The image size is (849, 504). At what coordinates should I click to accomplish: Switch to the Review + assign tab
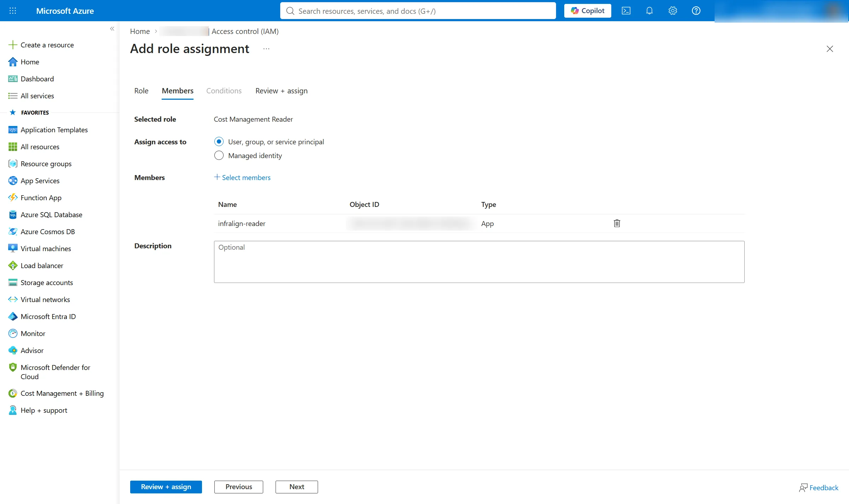point(282,91)
